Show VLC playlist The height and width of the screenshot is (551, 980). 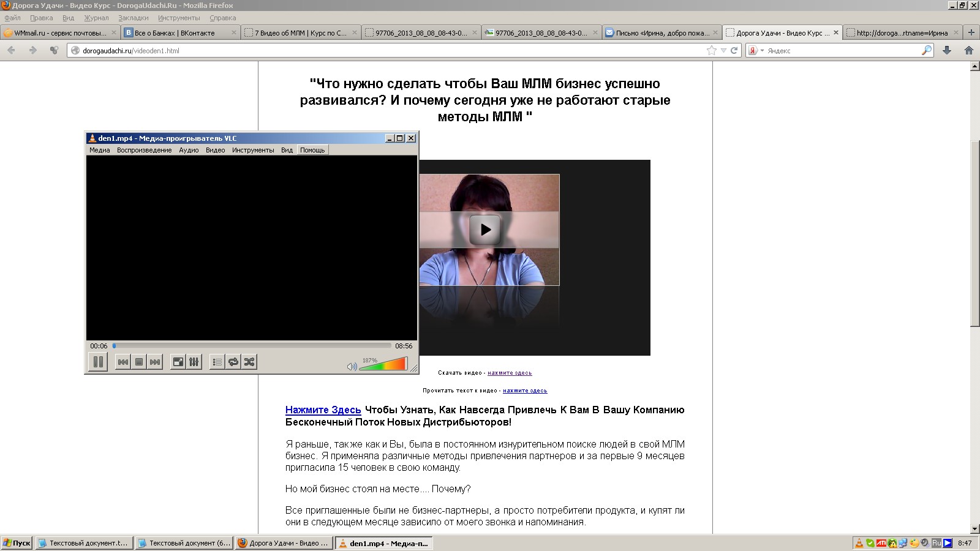[x=217, y=362]
